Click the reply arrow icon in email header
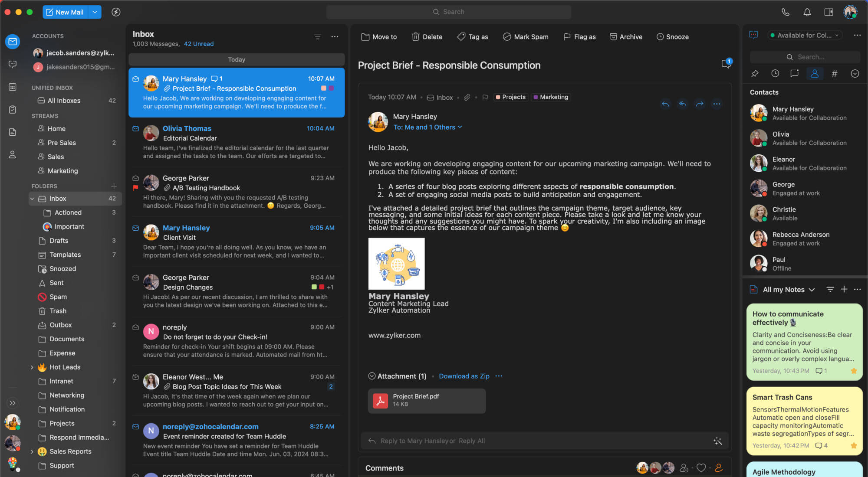The height and width of the screenshot is (477, 868). pyautogui.click(x=665, y=104)
